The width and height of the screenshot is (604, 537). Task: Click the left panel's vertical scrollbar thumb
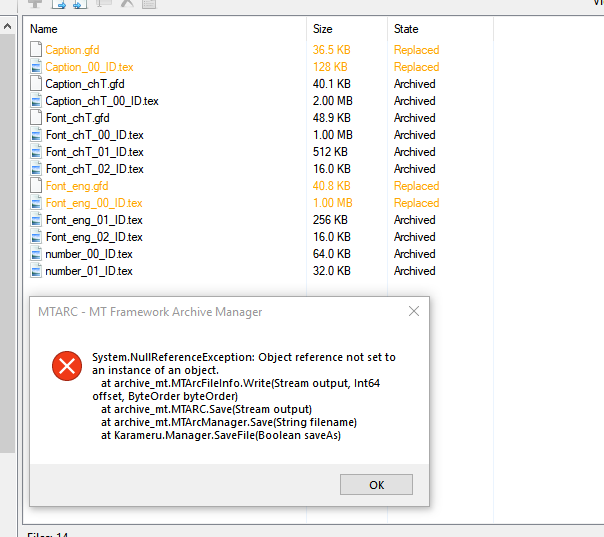click(7, 243)
